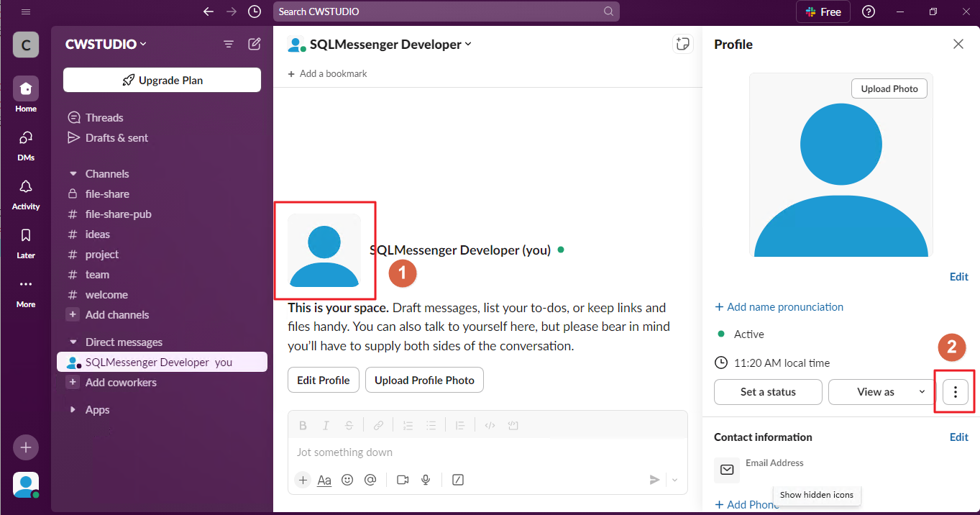Open the canvas icon in the conversation header

point(682,44)
